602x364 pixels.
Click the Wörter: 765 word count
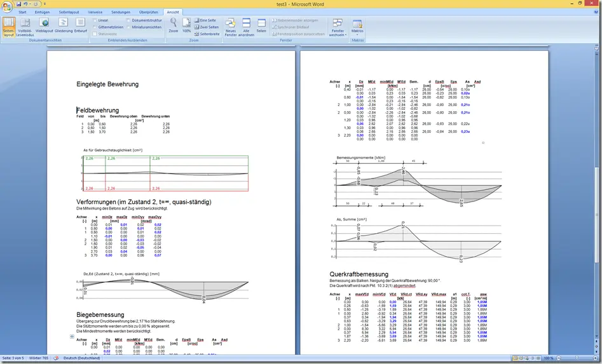click(x=39, y=358)
